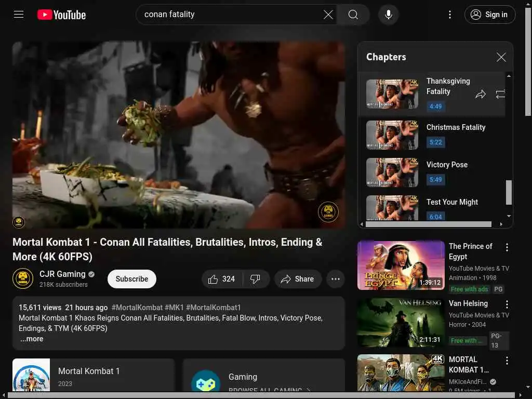532x399 pixels.
Task: Jump to Thanksgiving Fatality 4:49 timestamp
Action: pyautogui.click(x=436, y=106)
